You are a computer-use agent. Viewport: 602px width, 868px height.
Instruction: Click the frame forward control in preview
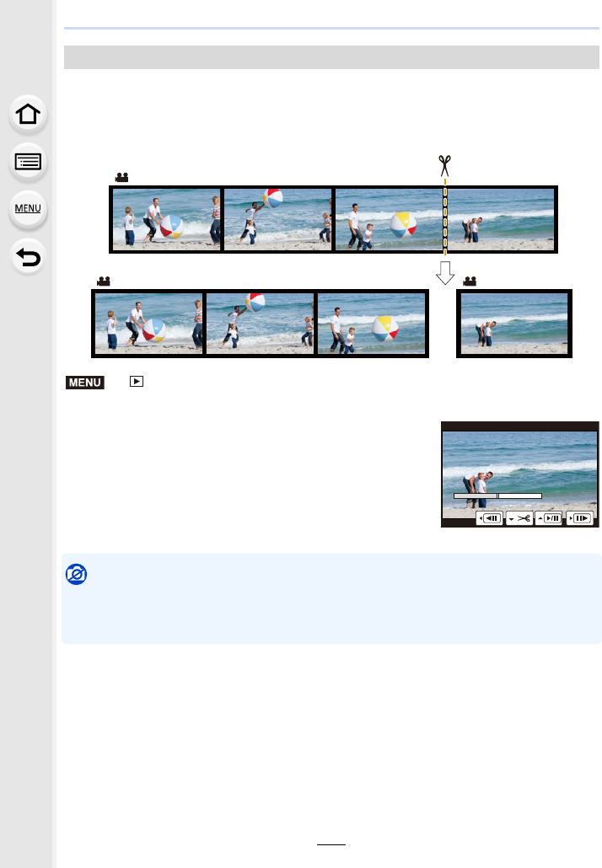click(x=579, y=518)
